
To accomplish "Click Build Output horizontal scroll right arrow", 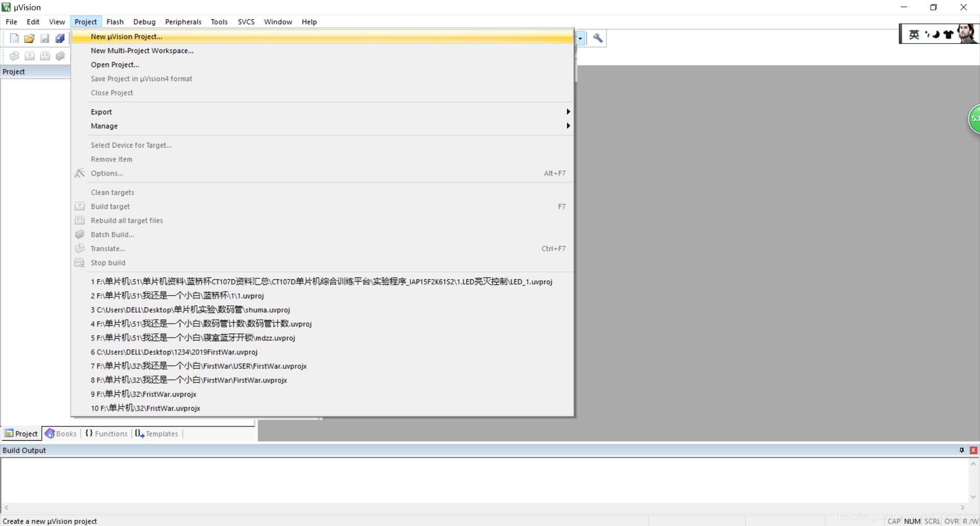I will click(963, 508).
